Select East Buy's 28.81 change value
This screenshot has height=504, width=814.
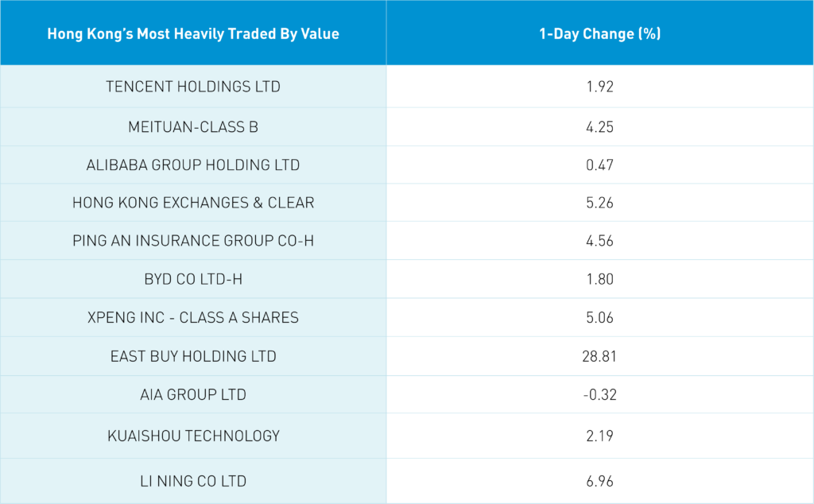pyautogui.click(x=599, y=356)
